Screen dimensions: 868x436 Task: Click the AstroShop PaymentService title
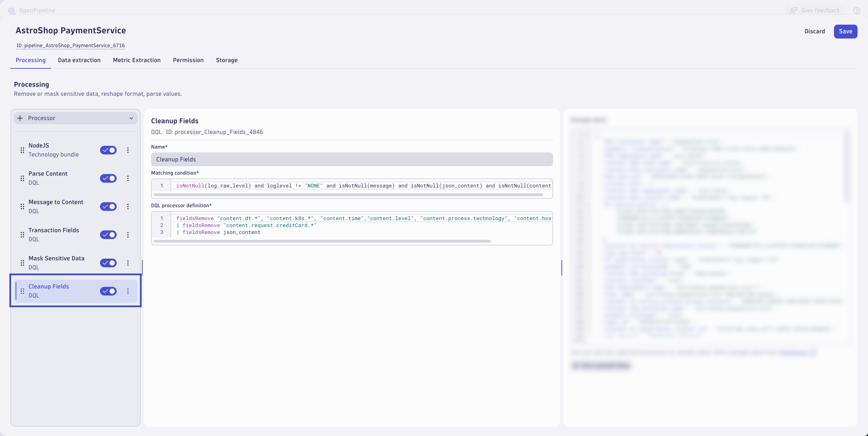tap(71, 31)
